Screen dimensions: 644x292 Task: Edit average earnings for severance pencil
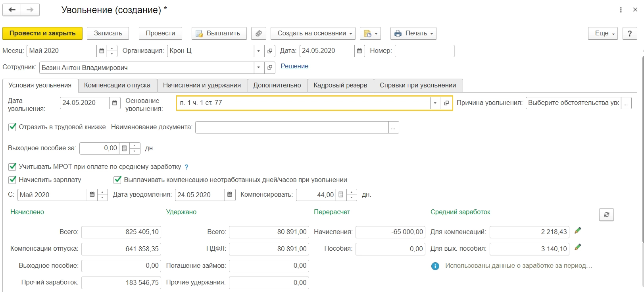578,247
